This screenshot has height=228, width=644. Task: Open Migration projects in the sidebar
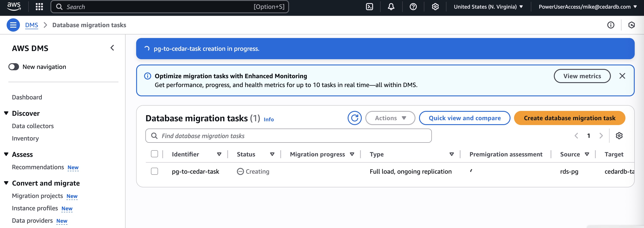coord(37,196)
